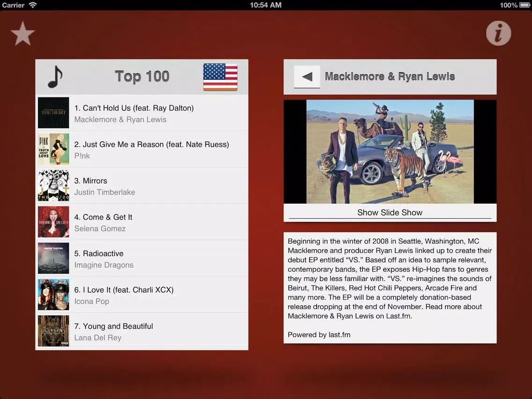Image resolution: width=532 pixels, height=399 pixels.
Task: Tap the 10:54 AM clock
Action: pyautogui.click(x=266, y=5)
